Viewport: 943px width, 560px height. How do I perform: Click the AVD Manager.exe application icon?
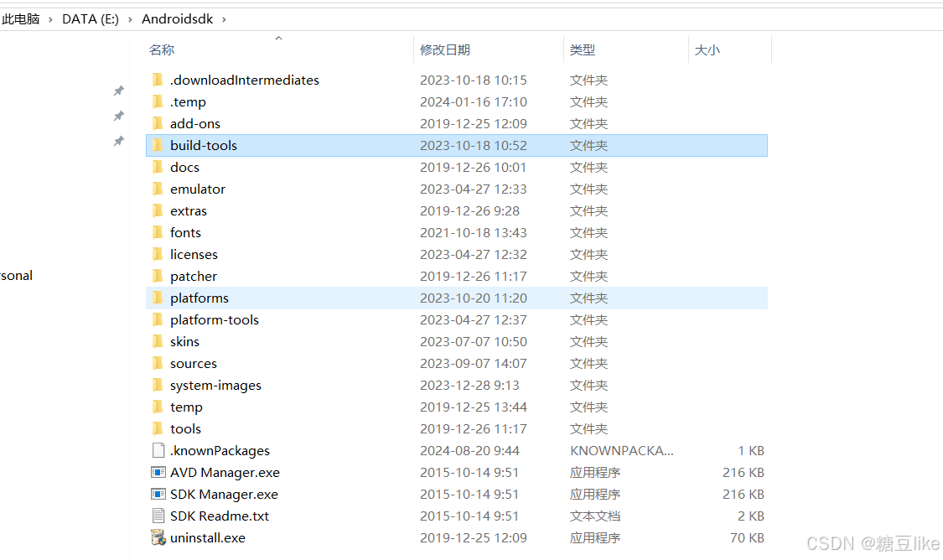[x=158, y=472]
